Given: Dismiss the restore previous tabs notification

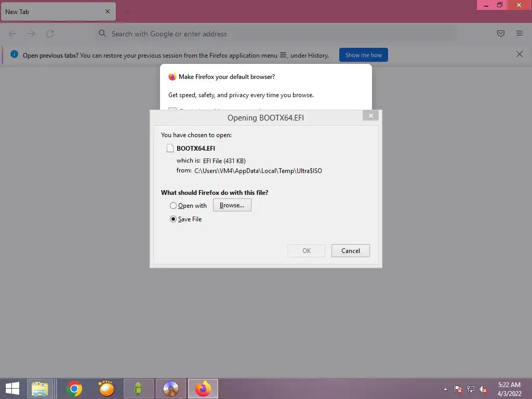Looking at the screenshot, I should coord(520,54).
